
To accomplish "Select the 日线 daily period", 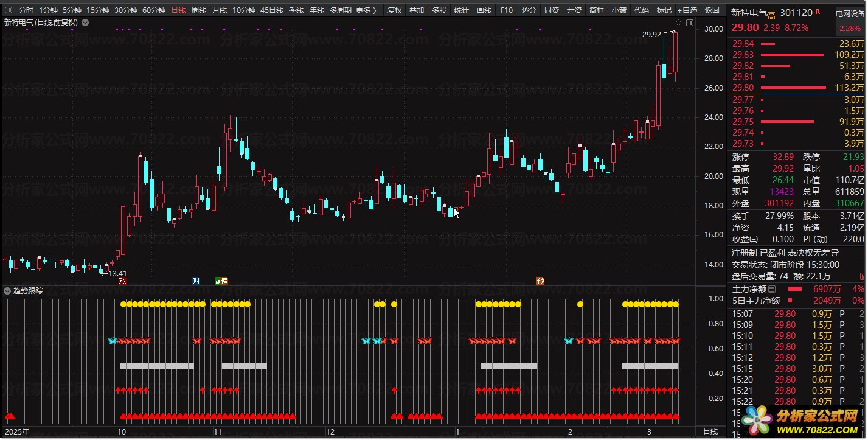I will click(x=179, y=10).
